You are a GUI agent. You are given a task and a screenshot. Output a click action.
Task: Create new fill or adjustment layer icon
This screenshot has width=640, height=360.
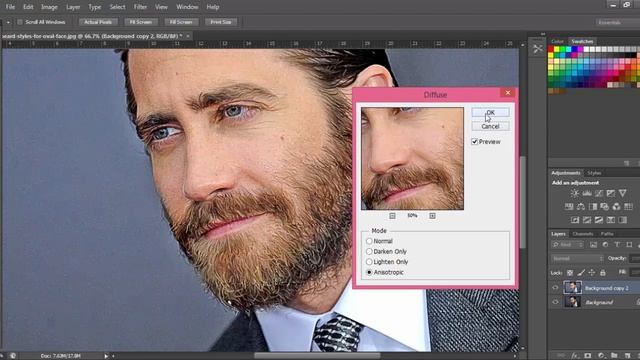tap(601, 356)
